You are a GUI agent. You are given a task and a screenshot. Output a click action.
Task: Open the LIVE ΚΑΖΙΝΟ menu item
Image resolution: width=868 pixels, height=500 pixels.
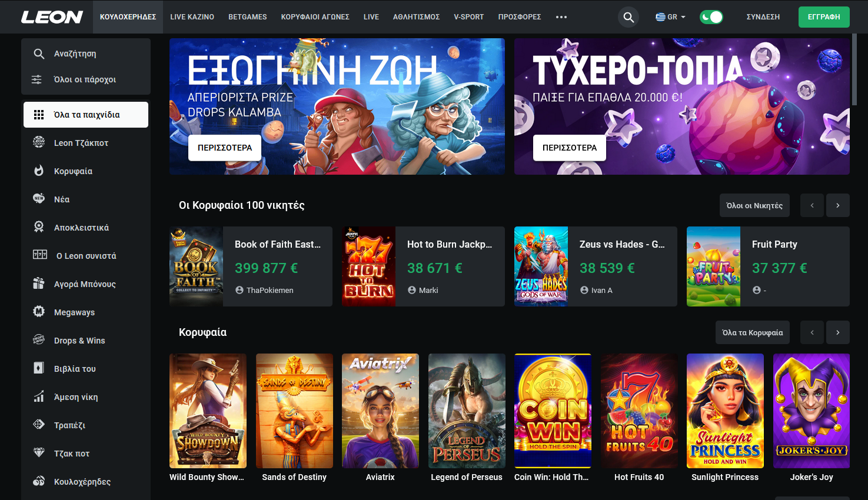pyautogui.click(x=192, y=17)
